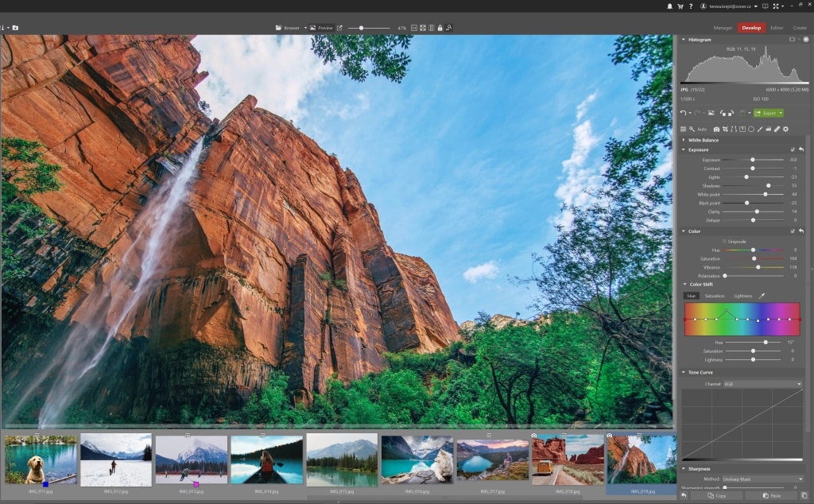Viewport: 814px width, 504px height.
Task: Select the radial filter circle tool
Action: 751,129
